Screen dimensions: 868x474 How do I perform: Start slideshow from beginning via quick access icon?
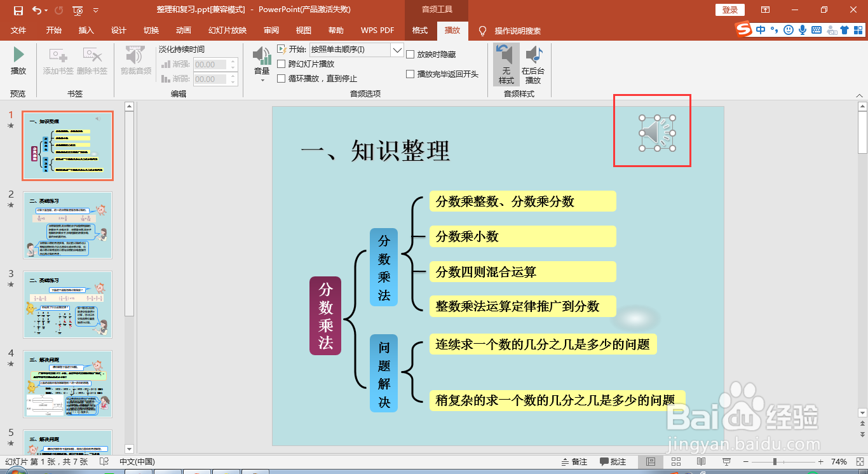78,10
